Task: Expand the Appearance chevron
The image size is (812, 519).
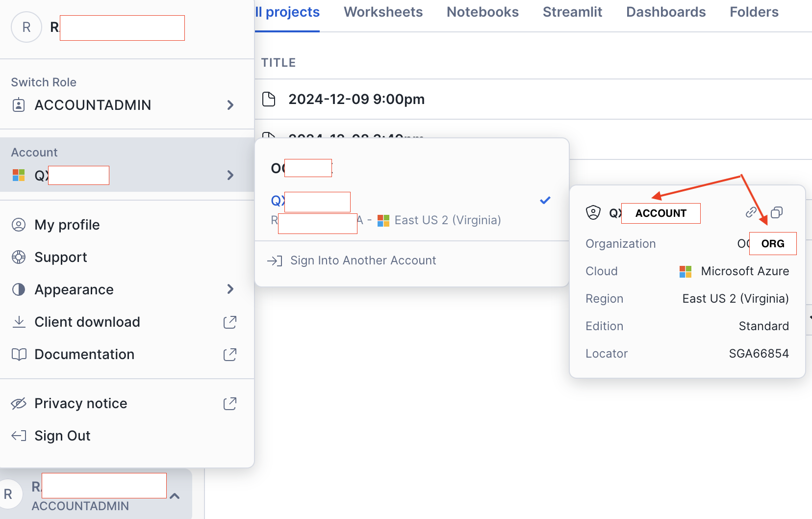Action: [x=230, y=289]
